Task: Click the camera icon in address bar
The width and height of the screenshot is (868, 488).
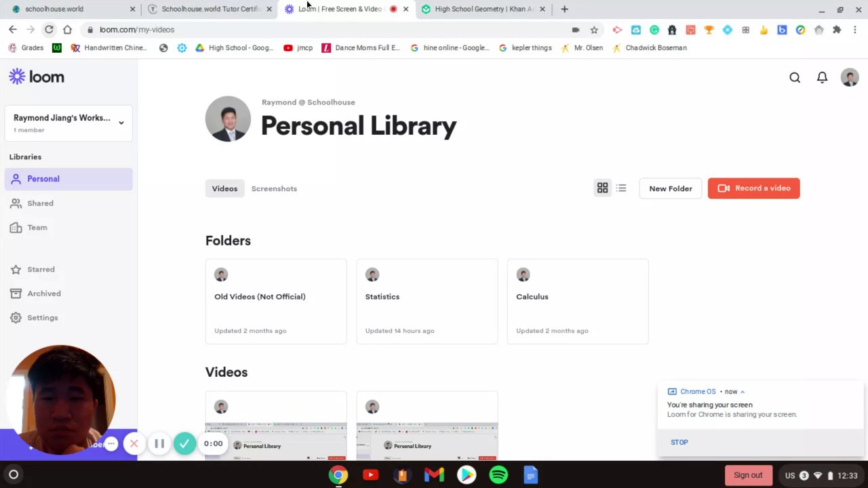Action: (x=576, y=30)
